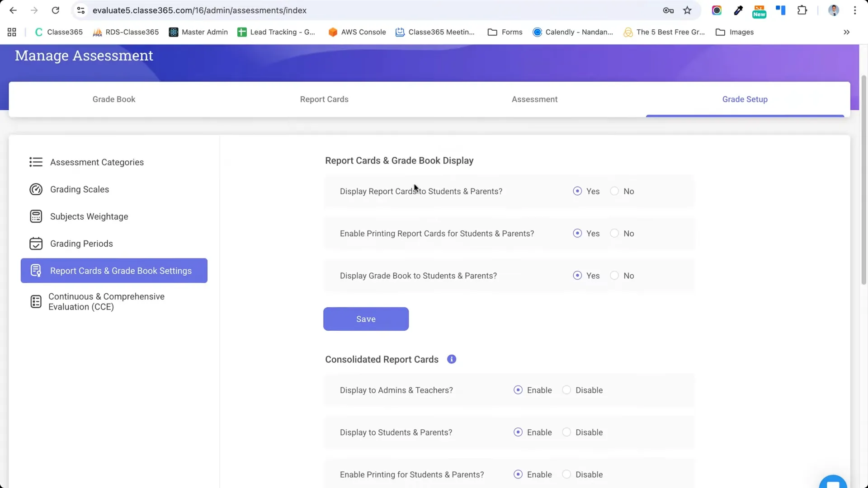Disable printing report cards for students

[x=614, y=233]
